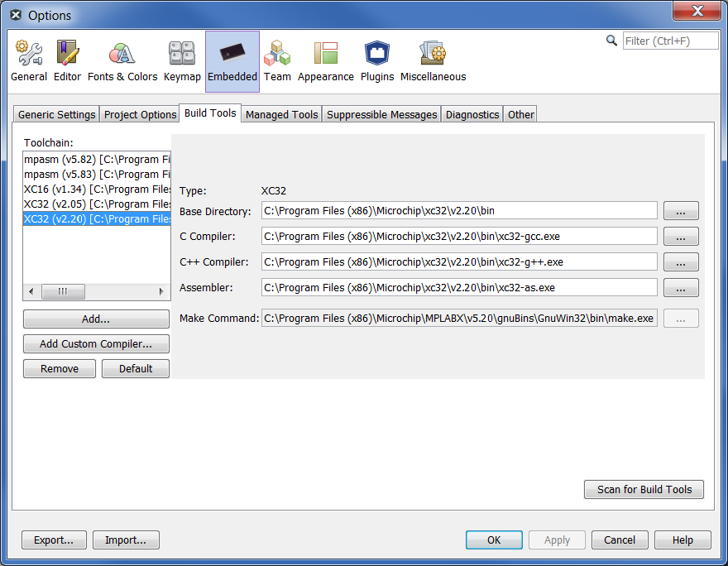Open the Plugins options category

[377, 61]
